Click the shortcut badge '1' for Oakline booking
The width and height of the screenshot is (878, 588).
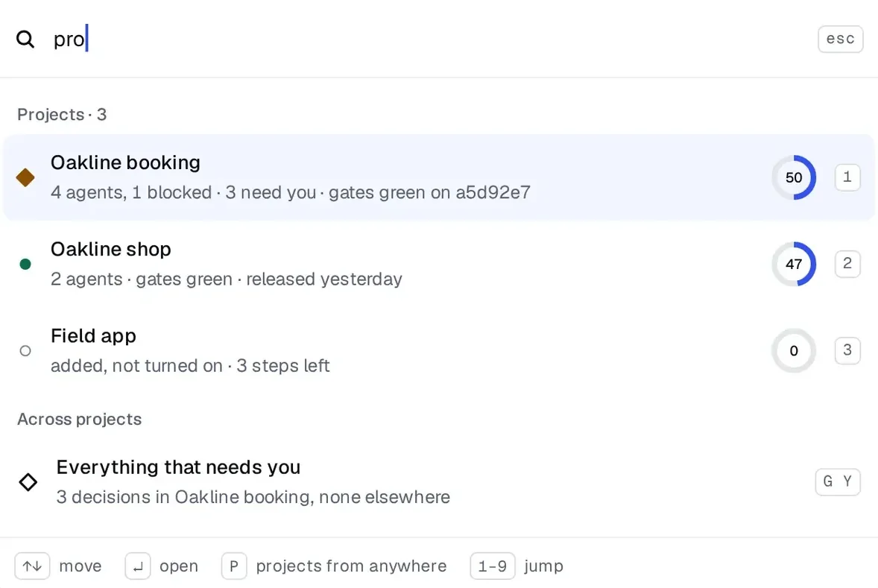pos(847,177)
